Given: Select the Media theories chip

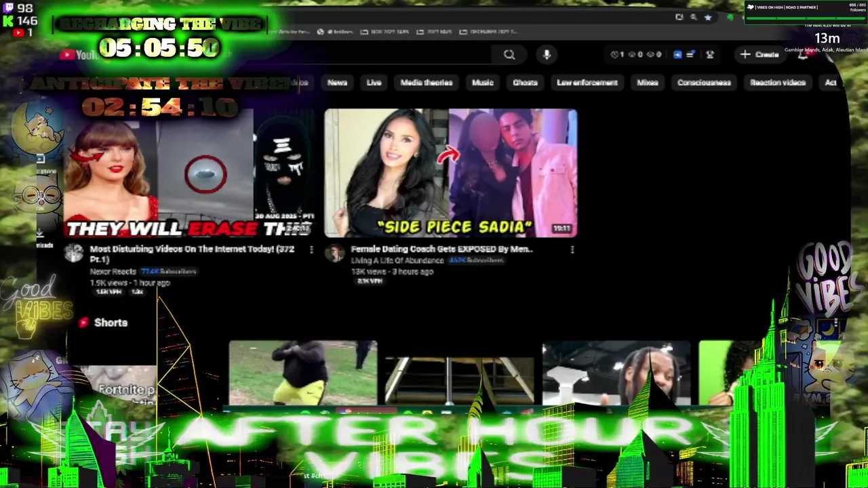Looking at the screenshot, I should (x=426, y=83).
